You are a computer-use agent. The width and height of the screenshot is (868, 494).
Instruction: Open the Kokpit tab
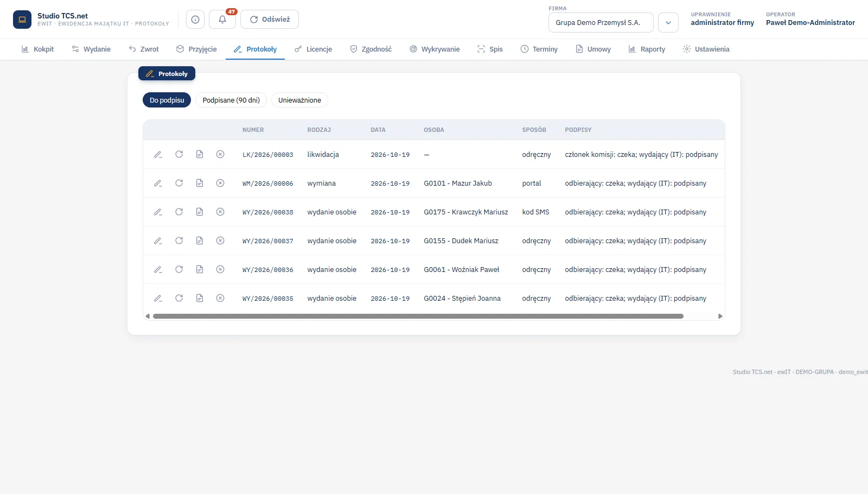coord(37,49)
